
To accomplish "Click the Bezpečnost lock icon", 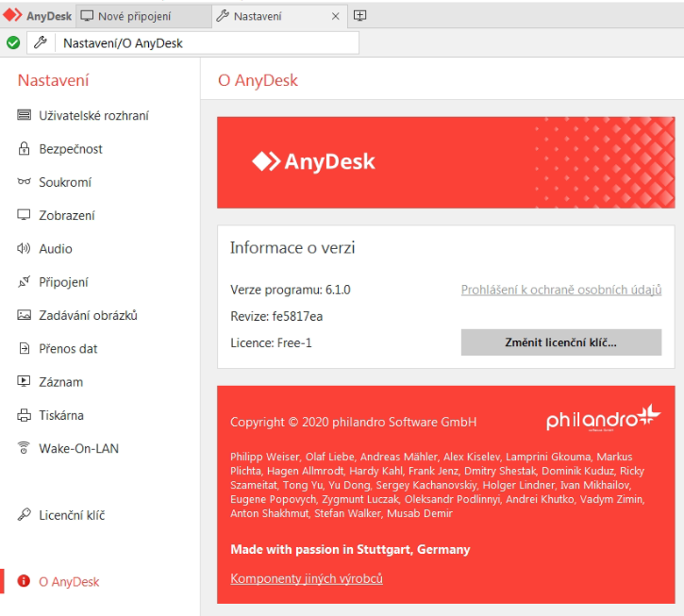I will (24, 148).
